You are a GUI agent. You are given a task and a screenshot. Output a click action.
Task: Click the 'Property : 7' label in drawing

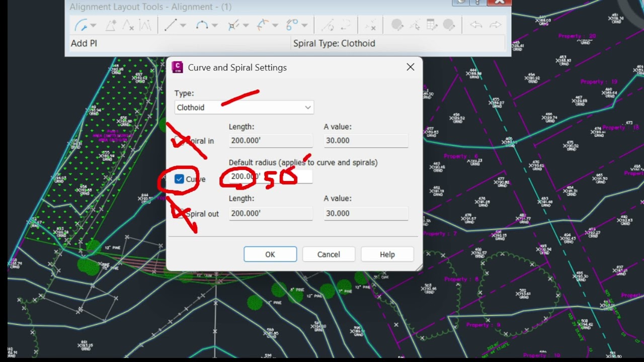pyautogui.click(x=440, y=233)
